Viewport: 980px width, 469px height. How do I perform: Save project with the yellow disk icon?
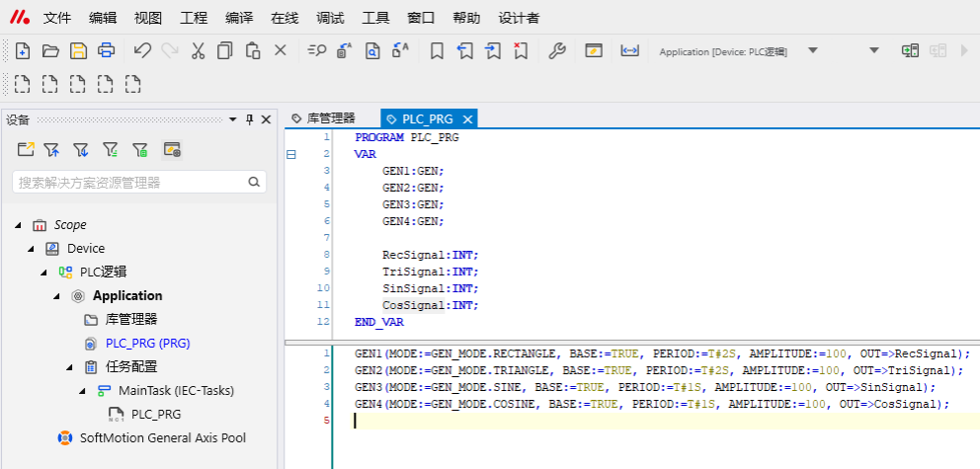[78, 51]
